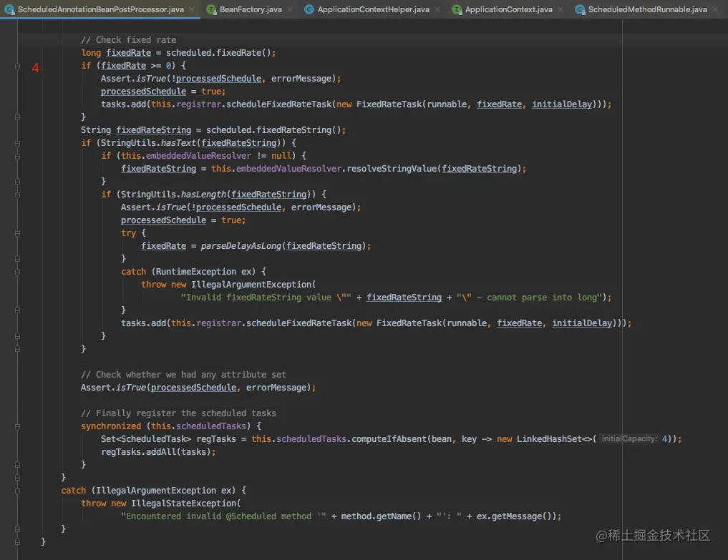728x560 pixels.
Task: Collapse the 'try {' block in gutter
Action: 17,233
